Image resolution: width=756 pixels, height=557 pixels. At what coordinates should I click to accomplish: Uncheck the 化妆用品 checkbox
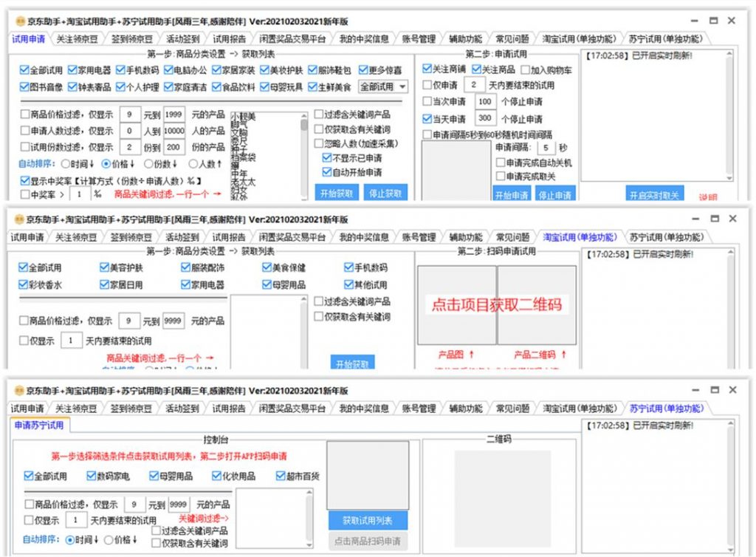click(217, 476)
